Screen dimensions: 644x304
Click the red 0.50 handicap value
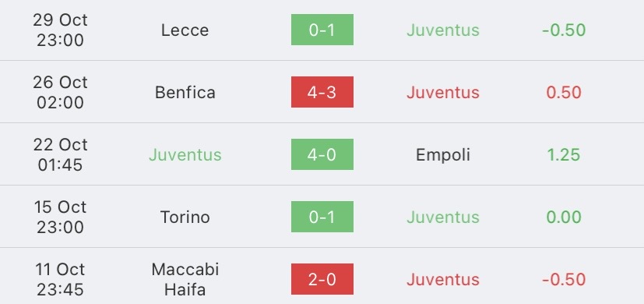tap(564, 92)
